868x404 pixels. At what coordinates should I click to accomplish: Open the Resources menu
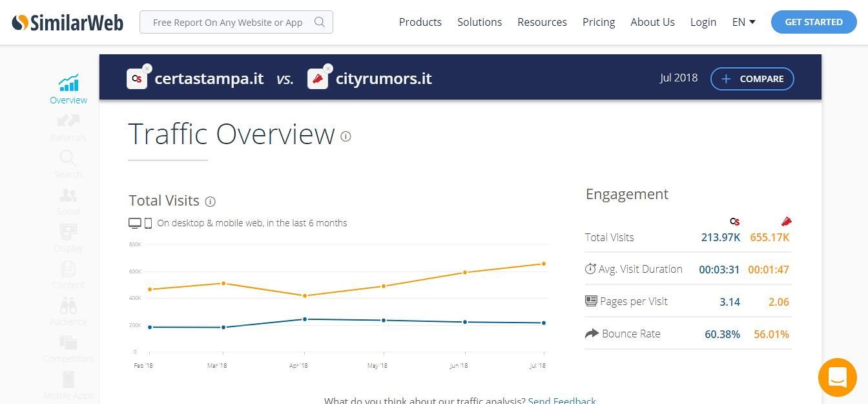point(542,22)
